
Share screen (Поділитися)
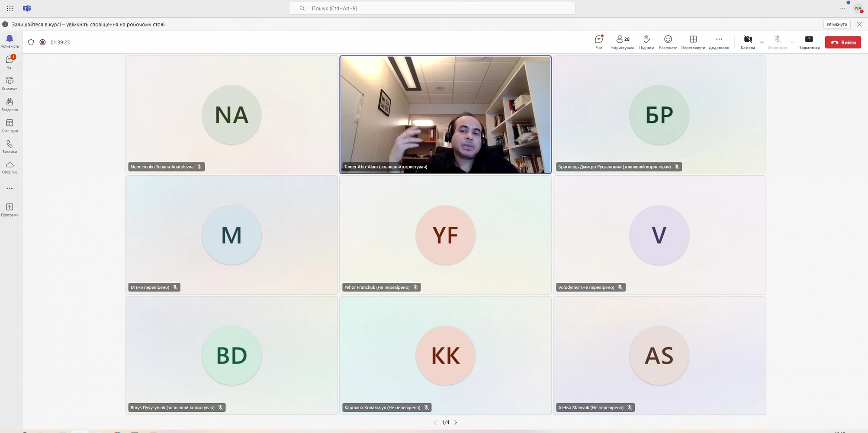809,42
